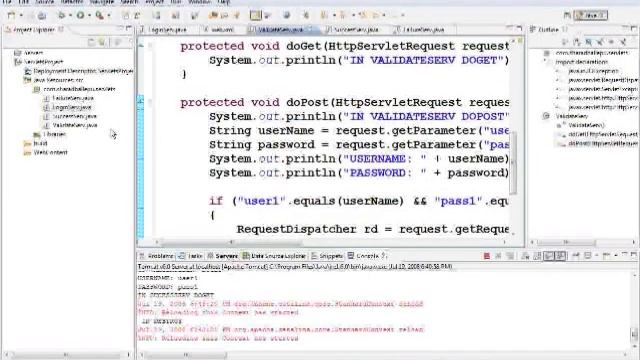Select com.sharadballepu.servlets package
640x360 pixels.
[75, 89]
